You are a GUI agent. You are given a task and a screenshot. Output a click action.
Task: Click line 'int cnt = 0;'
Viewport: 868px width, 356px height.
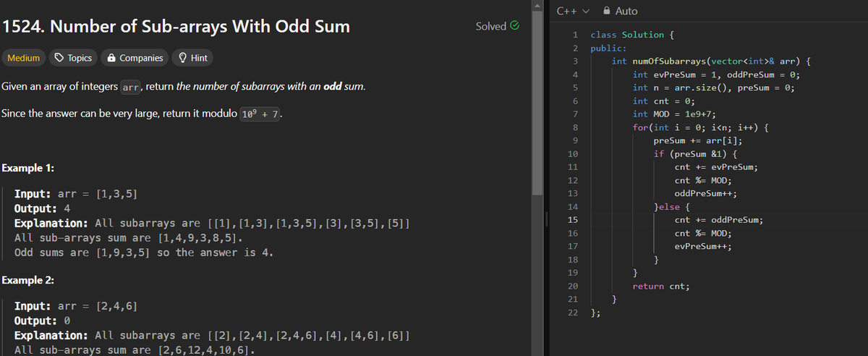(x=663, y=101)
